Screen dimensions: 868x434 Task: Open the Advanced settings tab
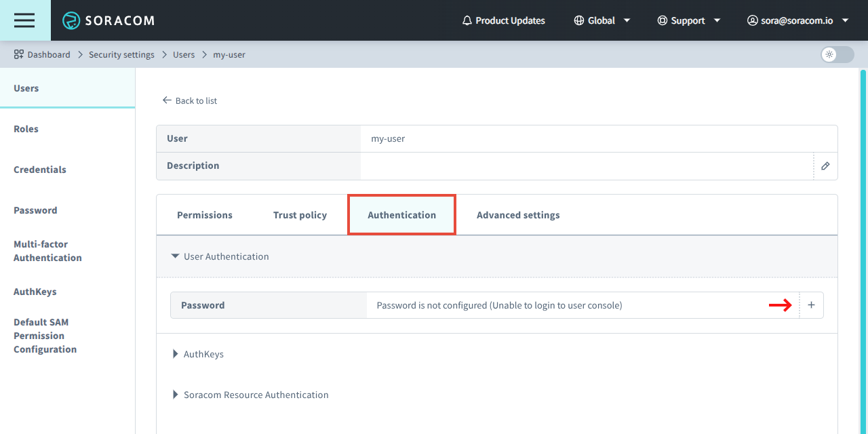[517, 214]
